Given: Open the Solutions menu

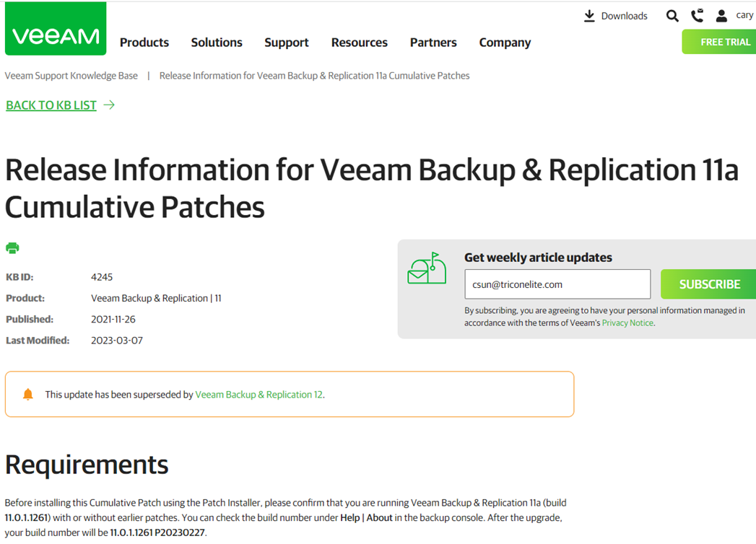Looking at the screenshot, I should 217,43.
